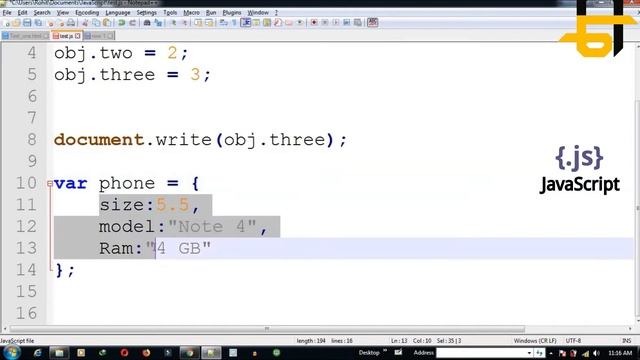
Task: Click the right arrow of horizontal scrollbar
Action: pyautogui.click(x=631, y=329)
